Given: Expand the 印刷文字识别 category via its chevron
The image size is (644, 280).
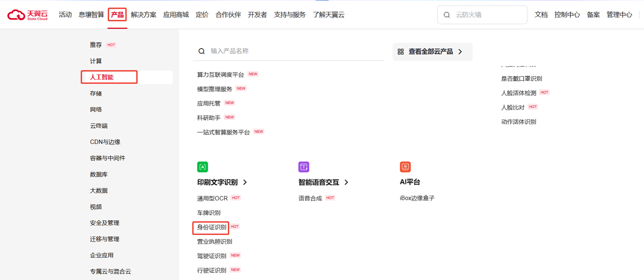Looking at the screenshot, I should [245, 182].
